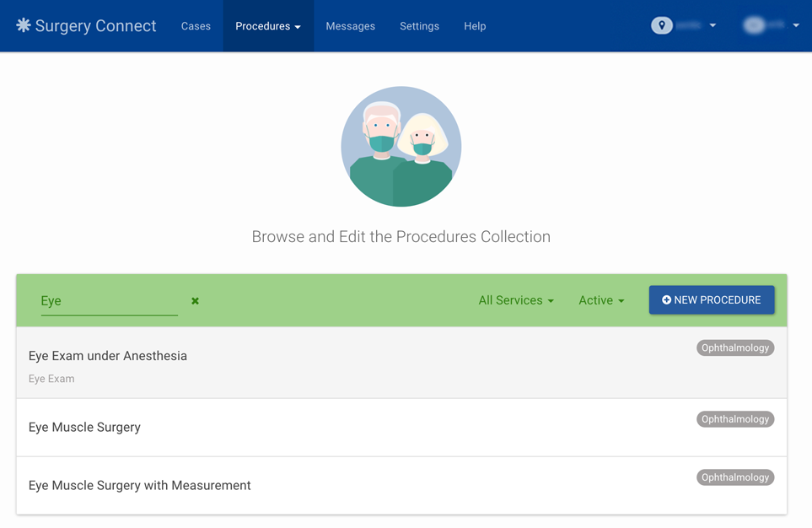This screenshot has height=528, width=812.
Task: Open the Active status filter dropdown
Action: pyautogui.click(x=600, y=300)
